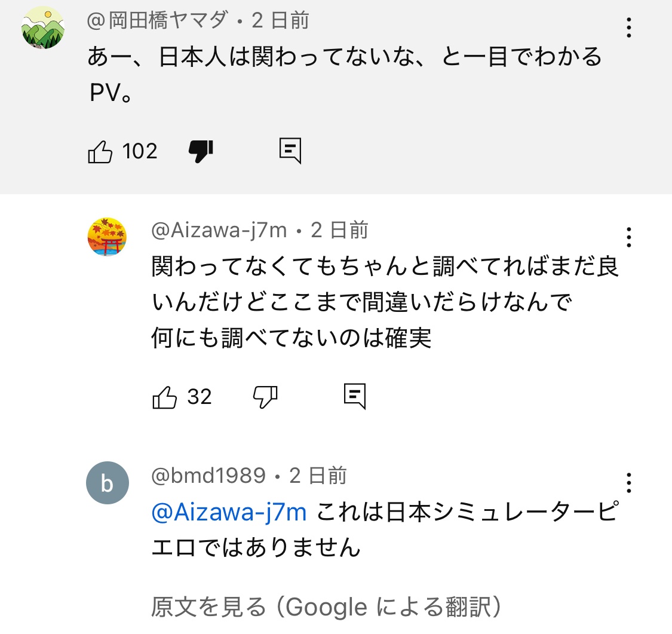Image resolution: width=672 pixels, height=634 pixels.
Task: Tap the bmd1989 letter "b" avatar
Action: 107,483
